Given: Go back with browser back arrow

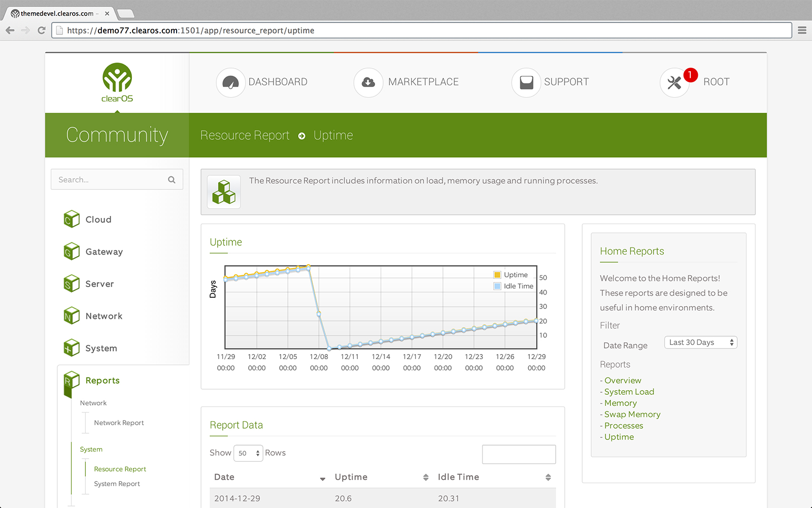Looking at the screenshot, I should (x=10, y=30).
